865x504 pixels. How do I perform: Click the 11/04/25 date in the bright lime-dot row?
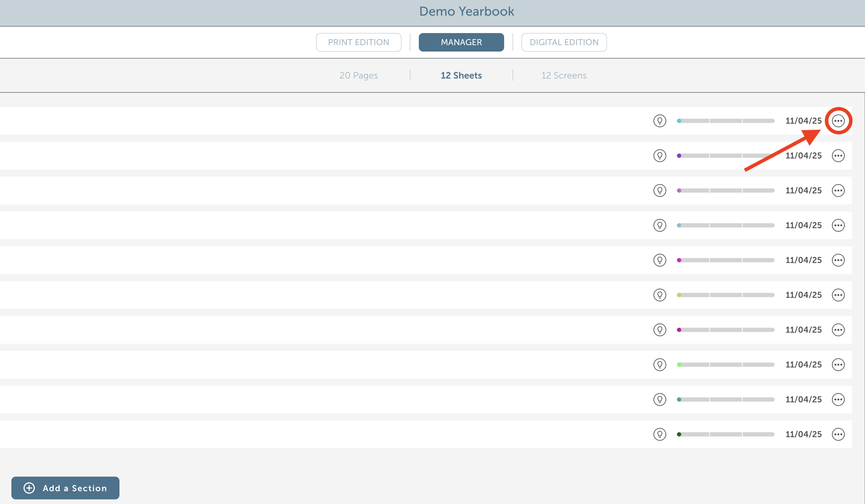click(803, 365)
